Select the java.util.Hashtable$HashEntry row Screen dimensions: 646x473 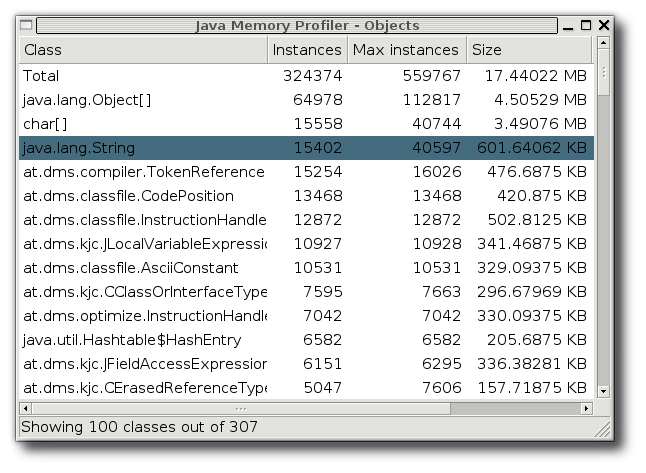[307, 340]
